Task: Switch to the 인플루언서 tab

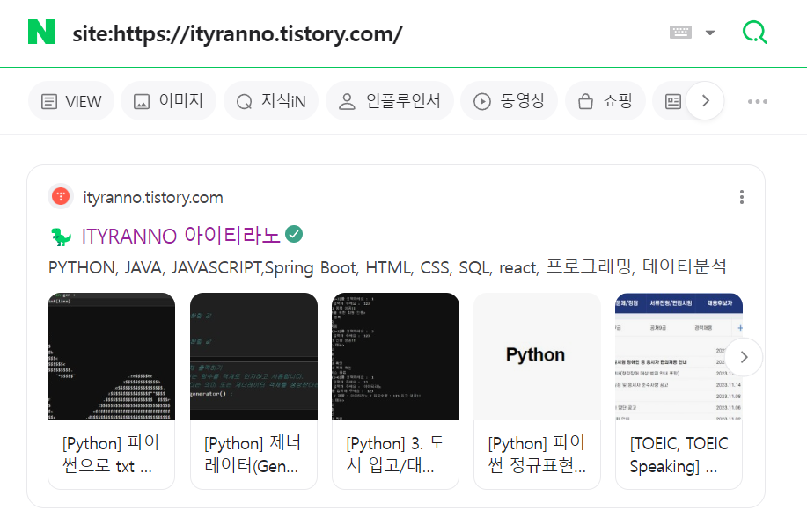Action: 390,101
